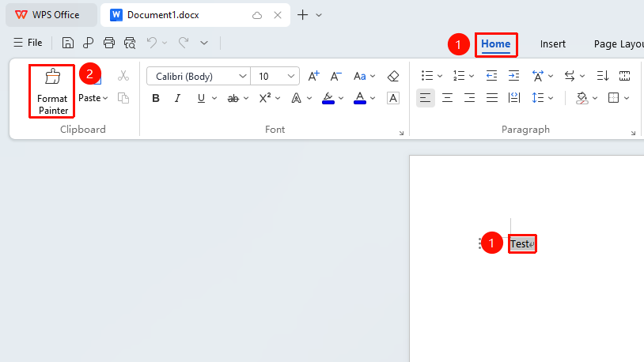This screenshot has height=362, width=644.
Task: Select Justify alignment
Action: point(491,98)
